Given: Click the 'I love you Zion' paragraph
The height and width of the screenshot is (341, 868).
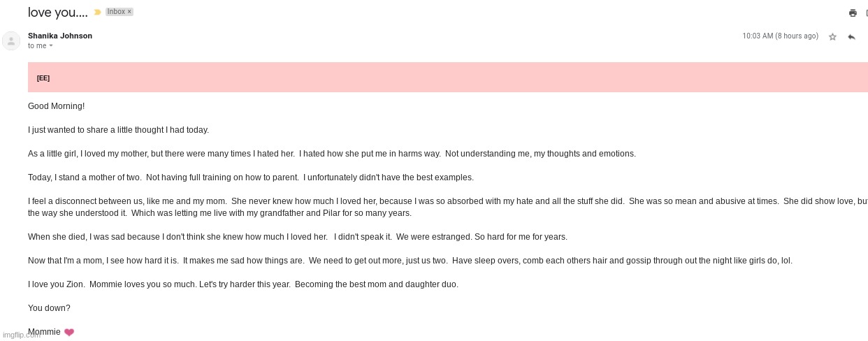Looking at the screenshot, I should 243,284.
